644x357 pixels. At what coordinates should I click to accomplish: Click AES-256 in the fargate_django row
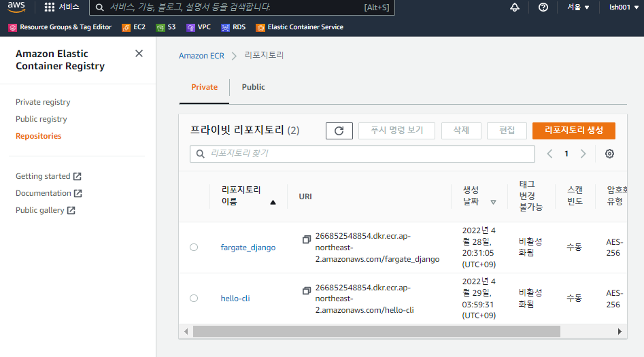pos(615,248)
